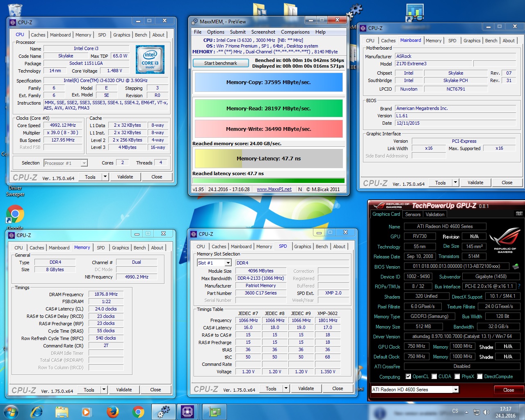Viewport: 525px width, 420px height.
Task: Open the Windows Start menu orb
Action: [11, 412]
